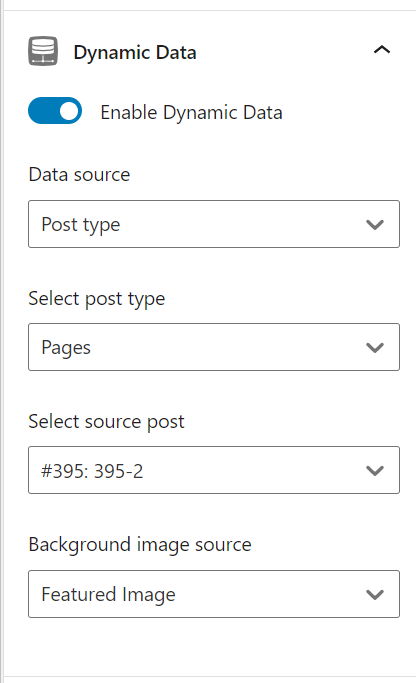Viewport: 416px width, 683px height.
Task: Click the Featured Image selected value text
Action: click(108, 595)
